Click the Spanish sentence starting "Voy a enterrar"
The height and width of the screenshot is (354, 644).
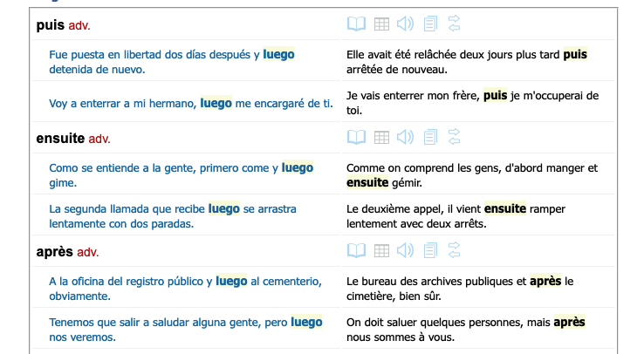191,103
